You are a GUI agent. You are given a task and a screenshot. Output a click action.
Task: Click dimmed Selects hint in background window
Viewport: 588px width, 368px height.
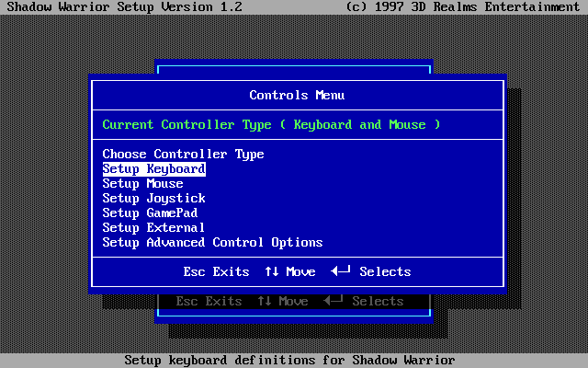364,301
